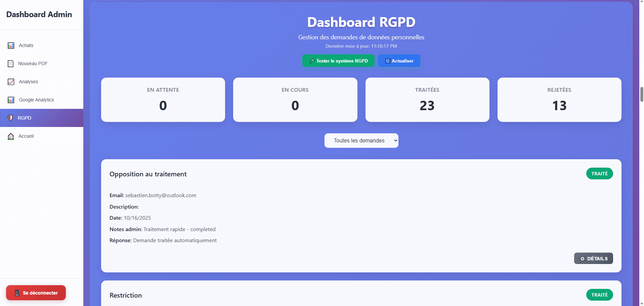Click the Accueil house icon
The image size is (644, 306).
(11, 136)
